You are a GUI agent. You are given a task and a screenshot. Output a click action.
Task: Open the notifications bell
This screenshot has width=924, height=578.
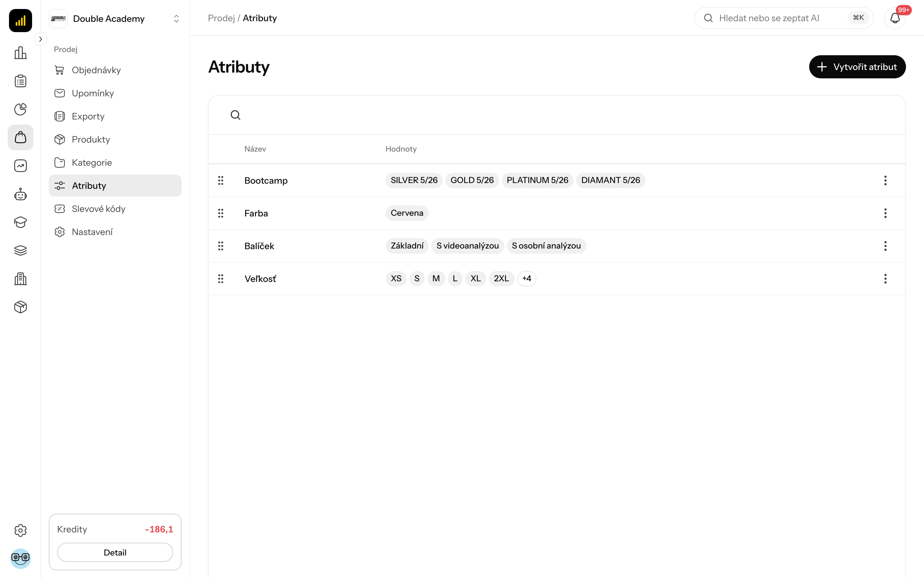click(x=895, y=18)
